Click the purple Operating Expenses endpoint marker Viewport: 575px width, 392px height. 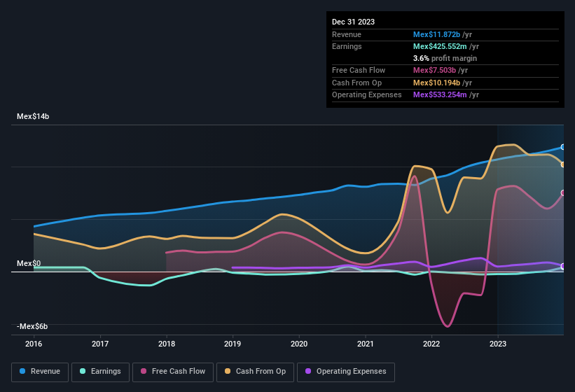563,266
